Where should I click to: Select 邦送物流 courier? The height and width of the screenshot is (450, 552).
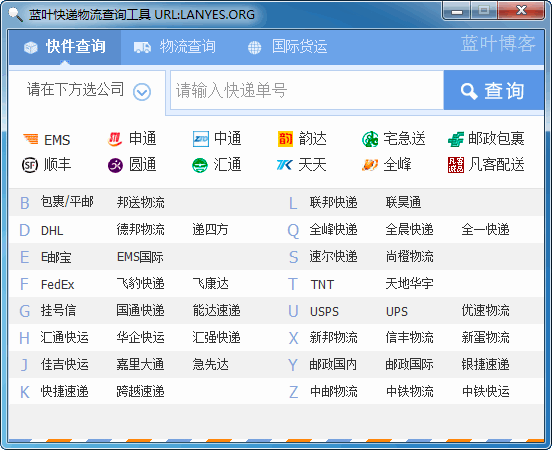[x=140, y=202]
